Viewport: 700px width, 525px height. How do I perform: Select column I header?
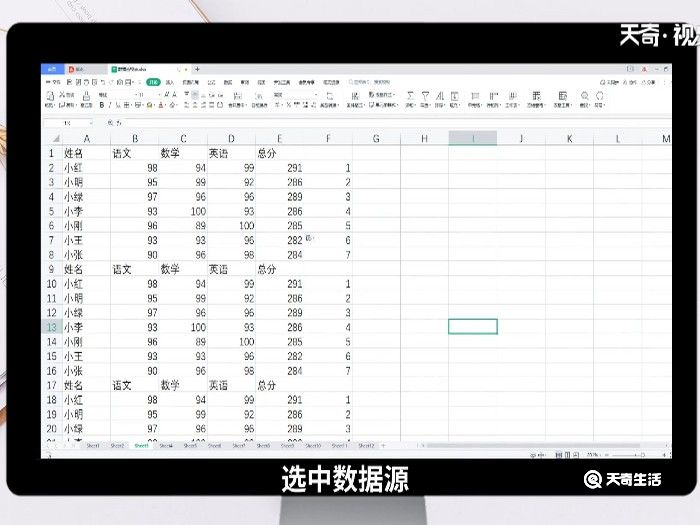coord(473,138)
